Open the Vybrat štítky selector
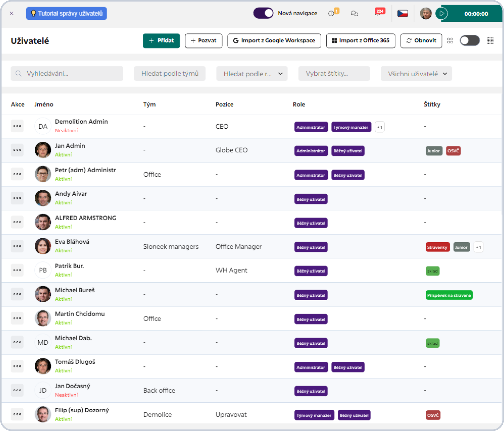The height and width of the screenshot is (431, 504). [334, 74]
